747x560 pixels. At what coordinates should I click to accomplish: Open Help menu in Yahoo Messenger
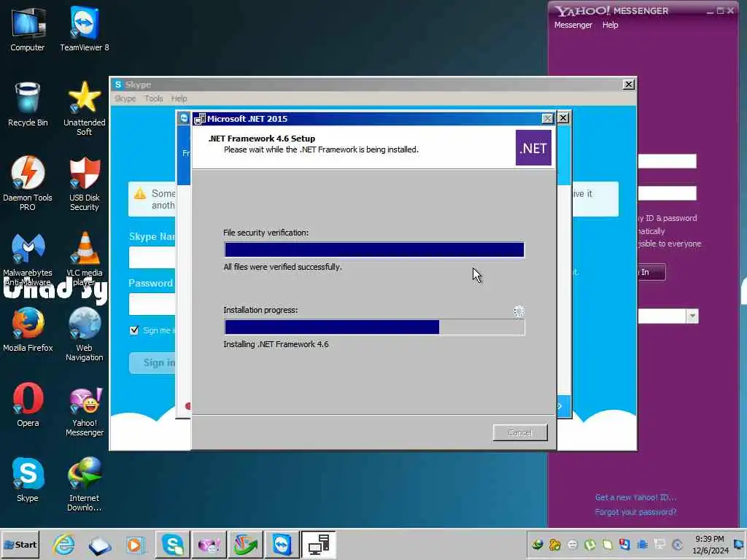tap(611, 25)
